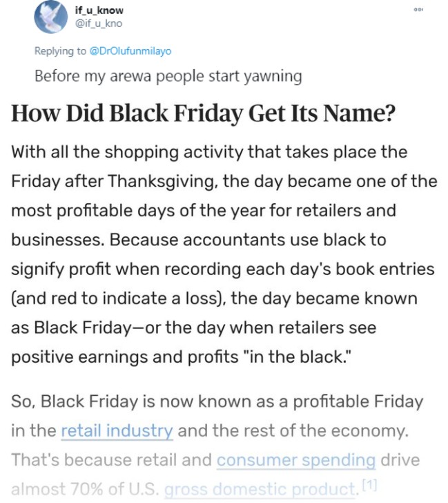Open the three-dot more options menu
The height and width of the screenshot is (503, 448).
[418, 10]
